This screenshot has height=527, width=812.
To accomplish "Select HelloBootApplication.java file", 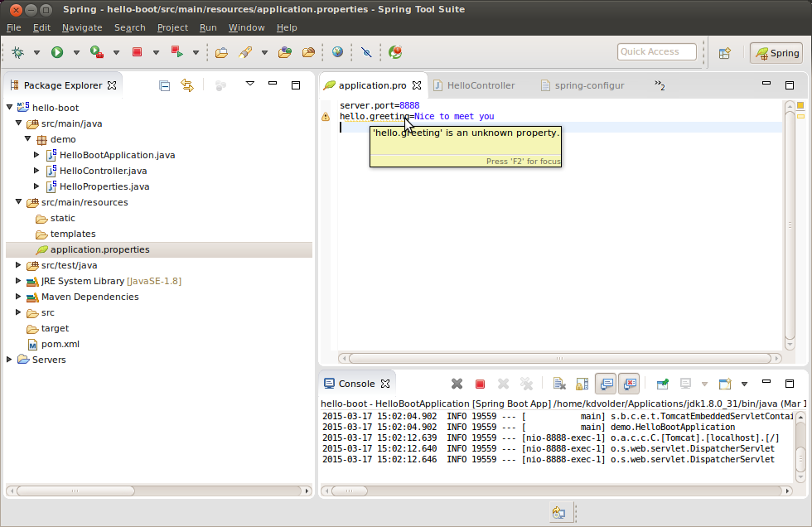I will tap(117, 155).
